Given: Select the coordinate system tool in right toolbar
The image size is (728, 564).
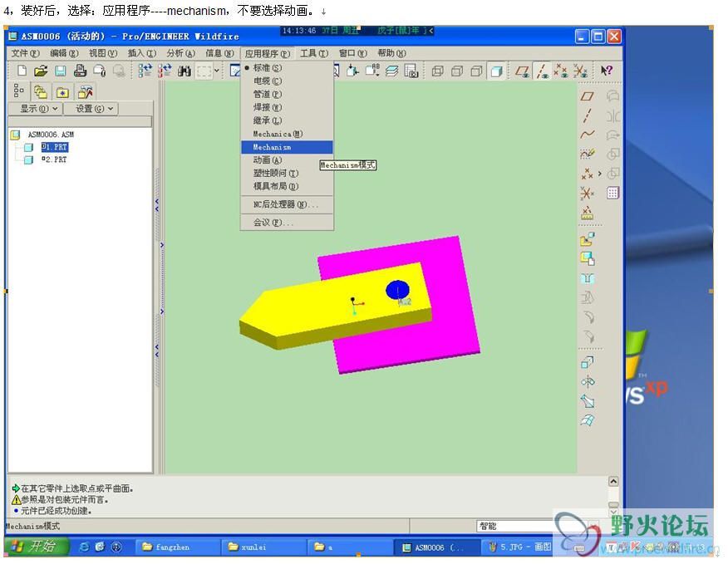Looking at the screenshot, I should tap(588, 193).
